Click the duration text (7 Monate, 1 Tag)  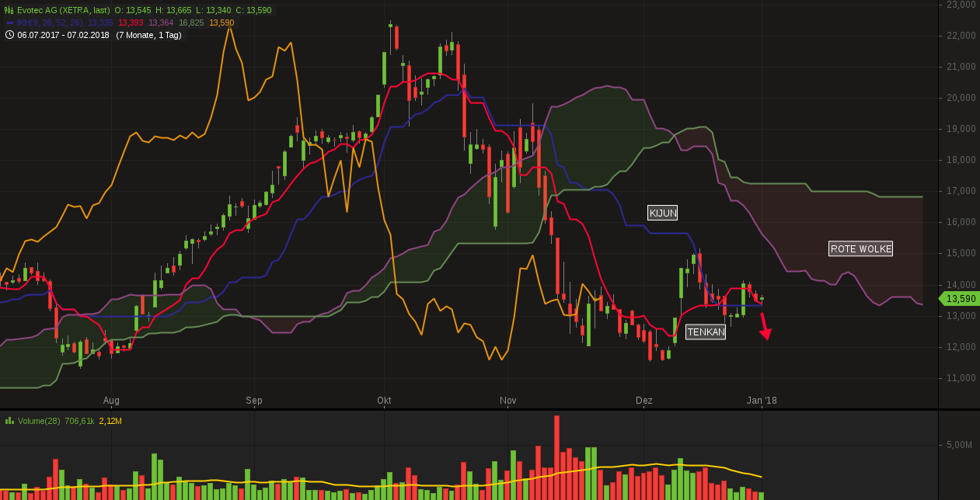point(149,35)
